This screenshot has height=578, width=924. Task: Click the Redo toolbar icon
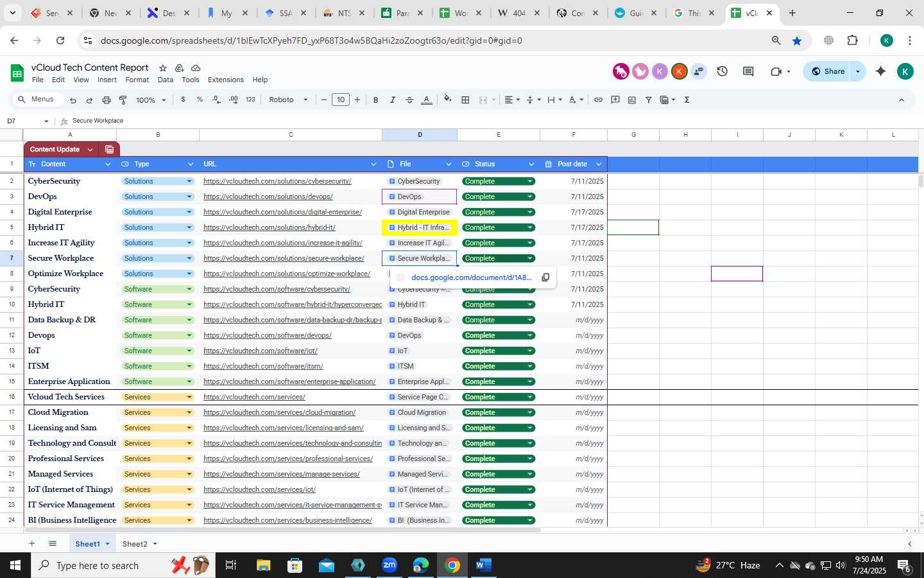pos(89,100)
